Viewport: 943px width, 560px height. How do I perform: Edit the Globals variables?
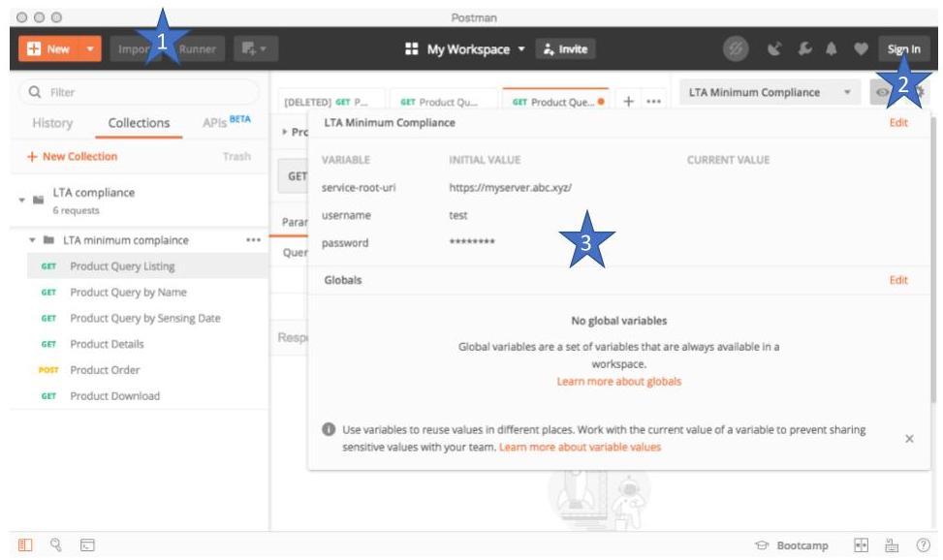898,280
